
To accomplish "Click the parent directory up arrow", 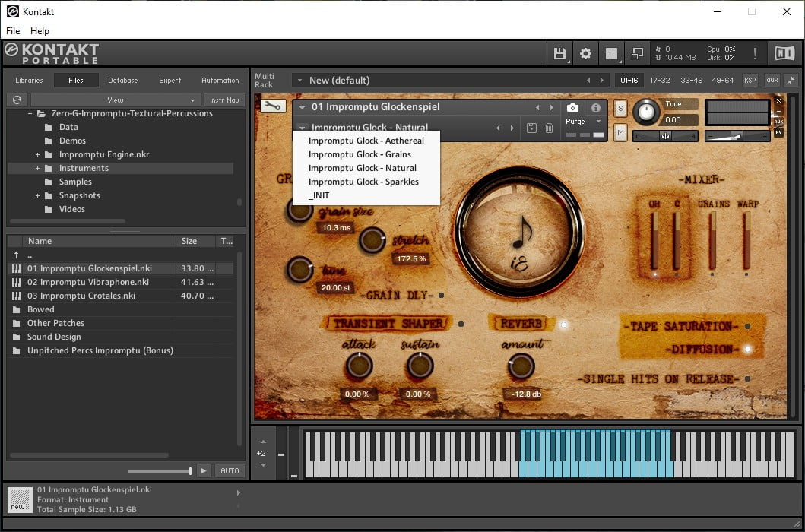I will click(17, 255).
